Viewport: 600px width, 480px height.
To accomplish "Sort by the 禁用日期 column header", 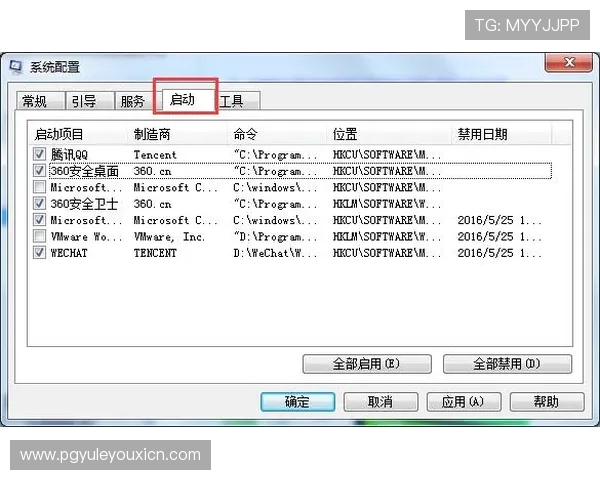I will [502, 134].
